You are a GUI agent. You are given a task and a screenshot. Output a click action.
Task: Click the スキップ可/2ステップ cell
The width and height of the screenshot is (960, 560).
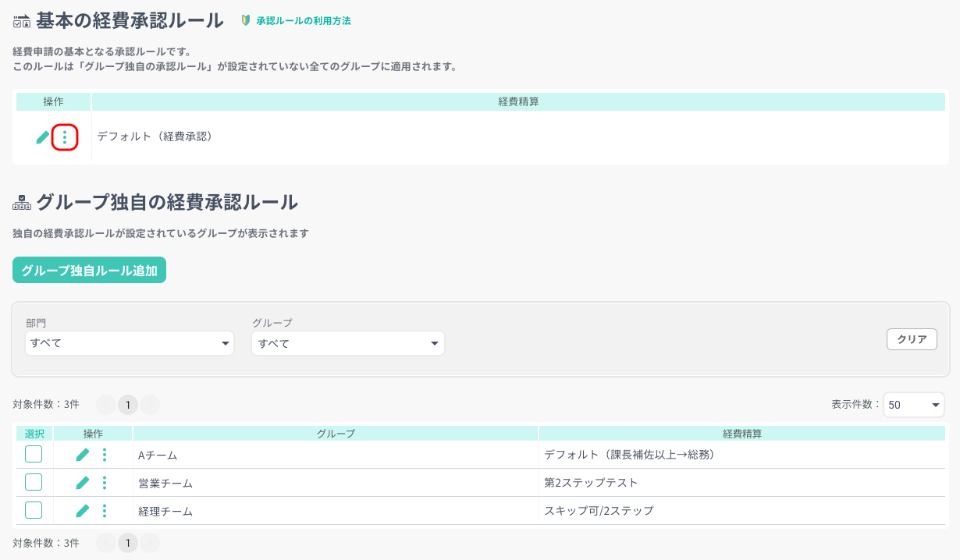pyautogui.click(x=742, y=511)
